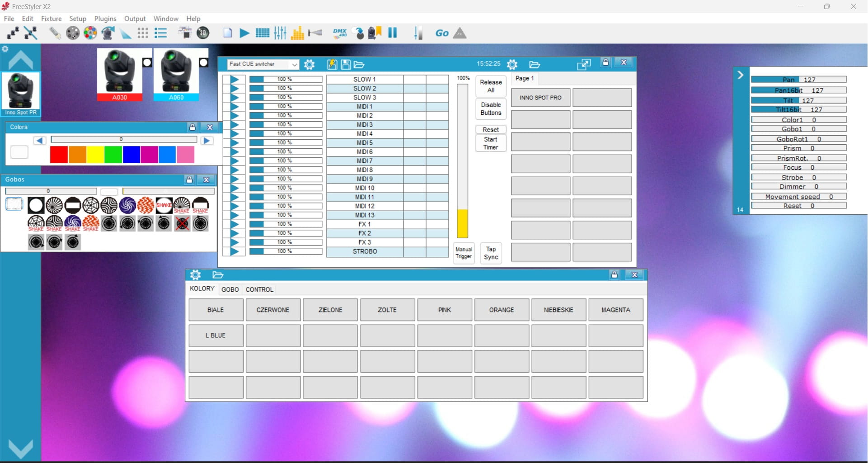
Task: Expand the channel sidebar with arrow
Action: tap(740, 75)
